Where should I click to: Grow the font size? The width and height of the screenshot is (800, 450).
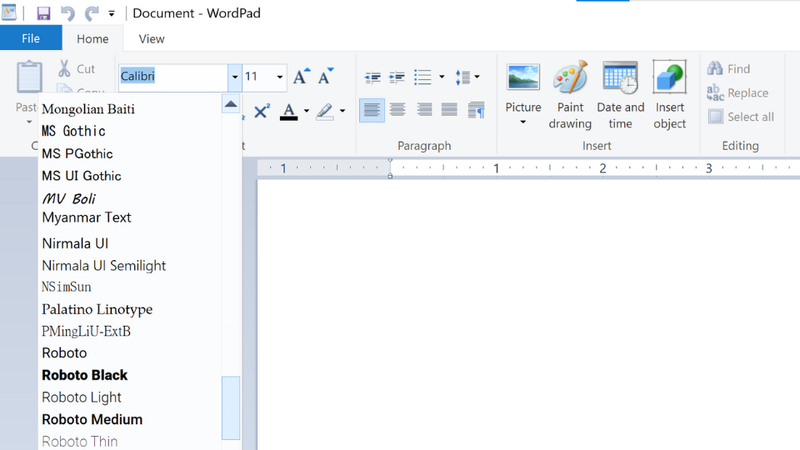[x=301, y=77]
